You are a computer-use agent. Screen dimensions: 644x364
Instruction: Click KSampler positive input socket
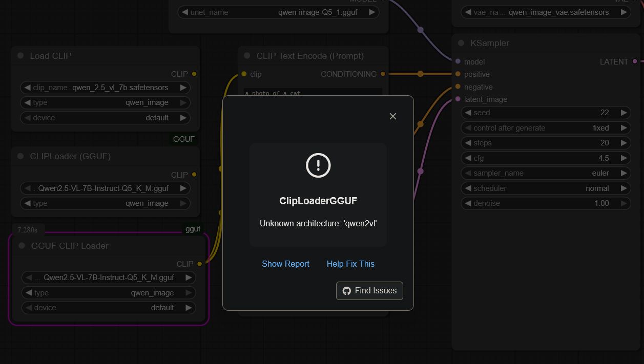[458, 74]
